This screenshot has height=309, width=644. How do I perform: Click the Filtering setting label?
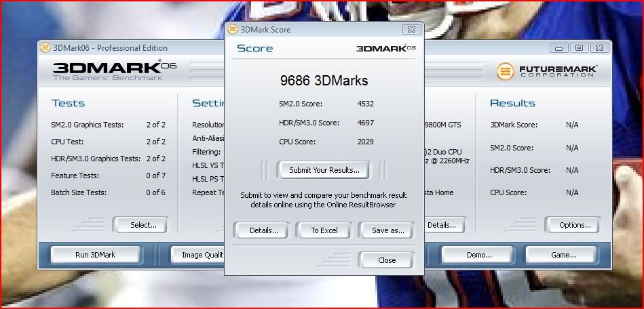[206, 152]
